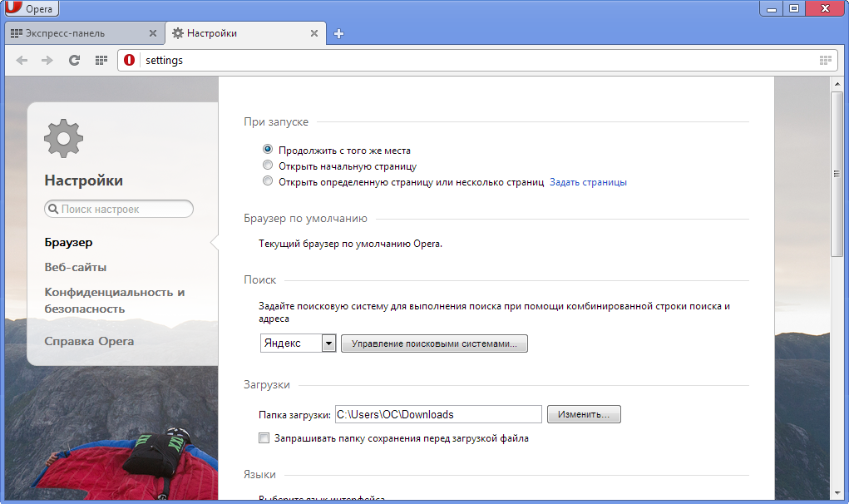Image resolution: width=849 pixels, height=504 pixels.
Task: Select 'Открыть определенную страницу' radio option
Action: point(268,181)
